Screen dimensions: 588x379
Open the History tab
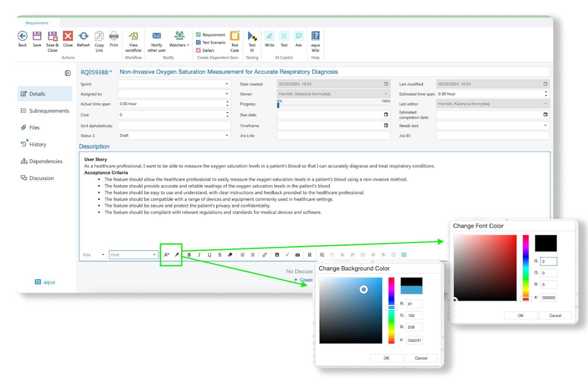(x=45, y=144)
